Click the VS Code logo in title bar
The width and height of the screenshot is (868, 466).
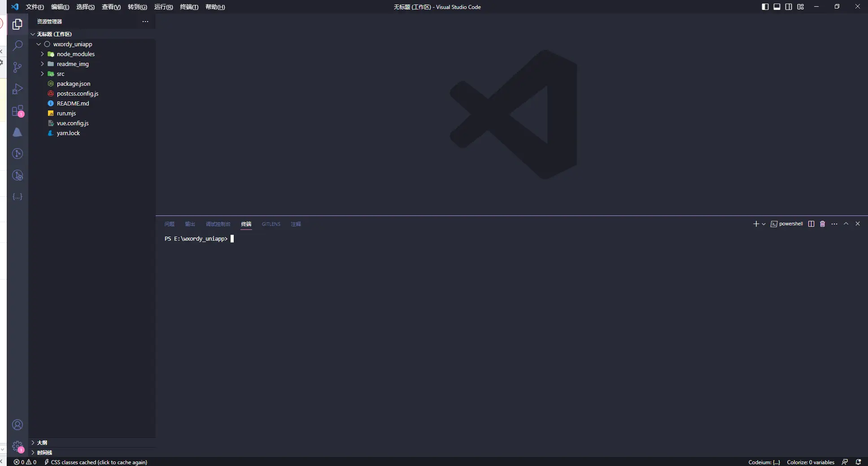15,7
